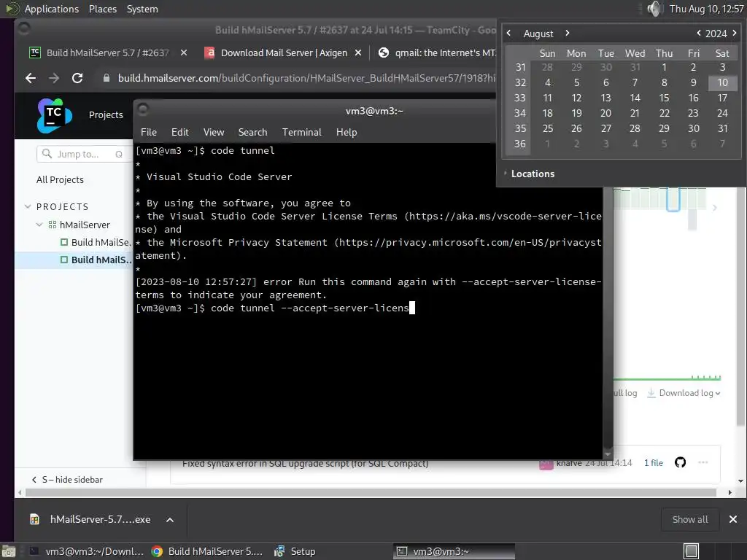The image size is (747, 560).
Task: Click hMailServer project grid icon in sidebar
Action: tap(53, 225)
